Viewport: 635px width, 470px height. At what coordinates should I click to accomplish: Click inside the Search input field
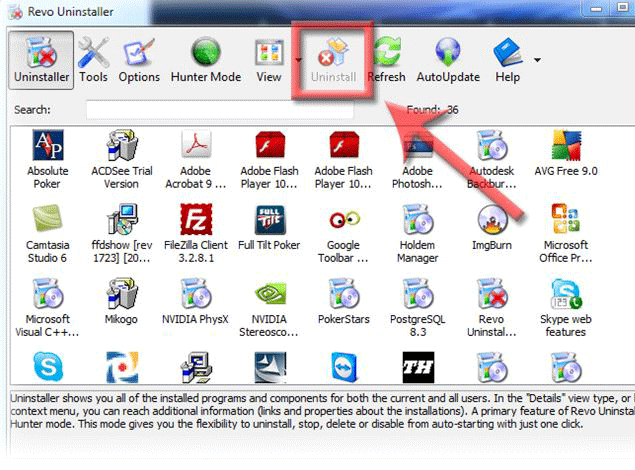(x=219, y=110)
